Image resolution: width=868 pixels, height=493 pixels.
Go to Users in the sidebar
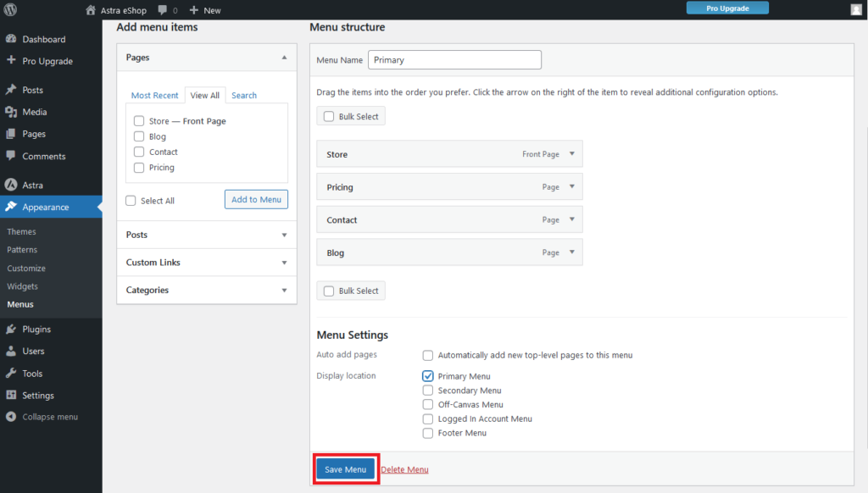point(33,352)
